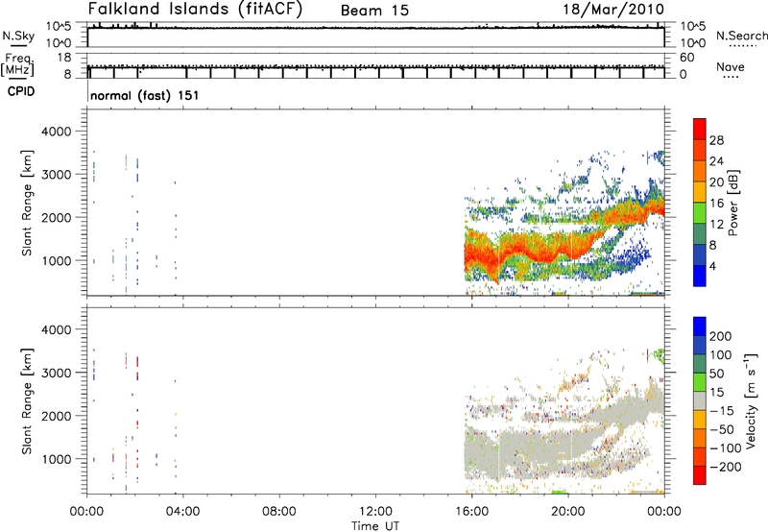This screenshot has height=532, width=768.
Task: Click the "−200" label on the Velocity colorbar
Action: click(727, 467)
